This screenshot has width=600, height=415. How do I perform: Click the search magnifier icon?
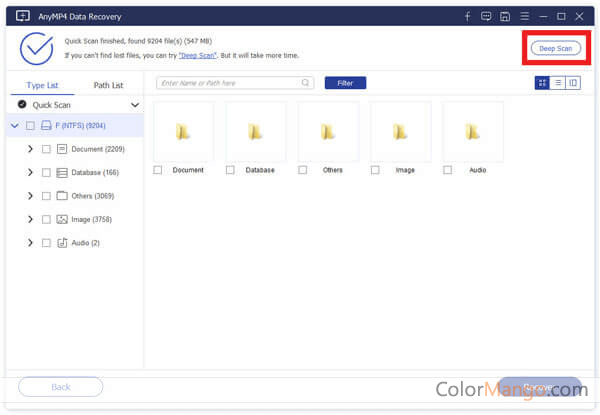(x=305, y=83)
